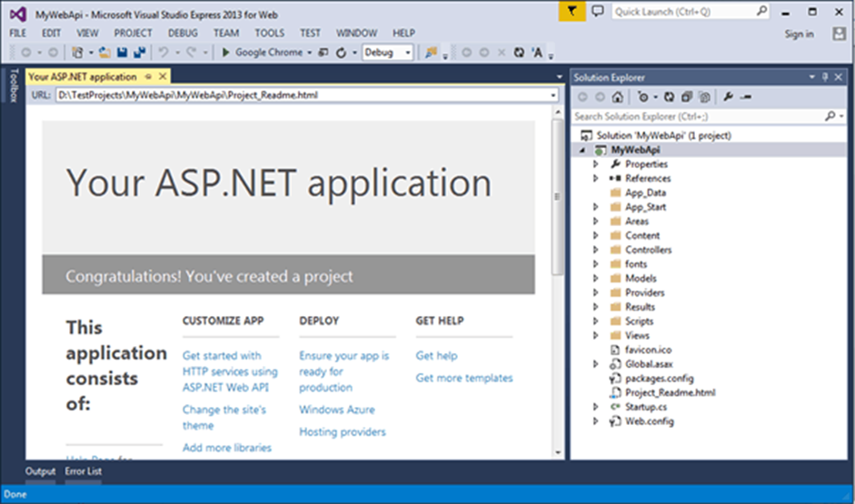Click the Sign in link
855x504 pixels.
pyautogui.click(x=799, y=34)
